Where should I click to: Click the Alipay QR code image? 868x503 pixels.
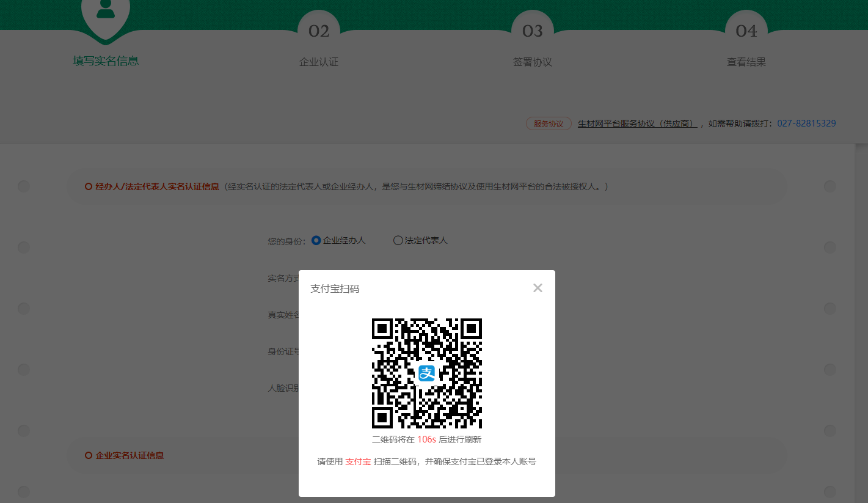[427, 373]
